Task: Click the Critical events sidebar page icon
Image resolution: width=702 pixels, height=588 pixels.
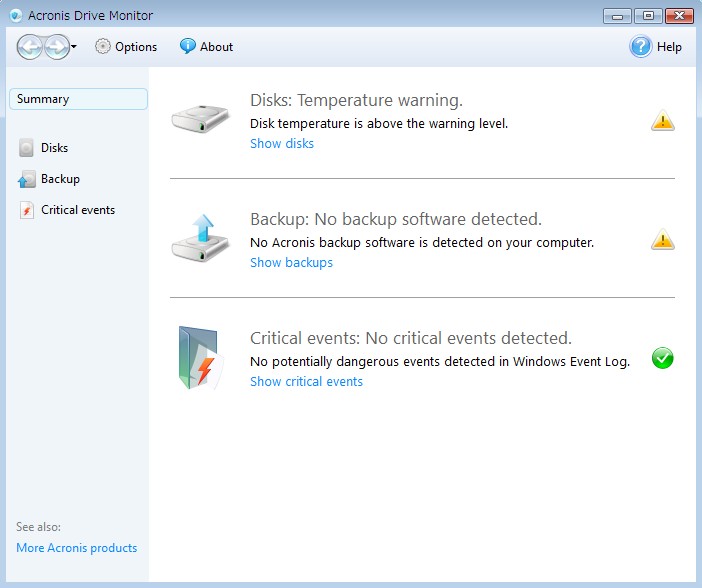Action: click(x=26, y=210)
